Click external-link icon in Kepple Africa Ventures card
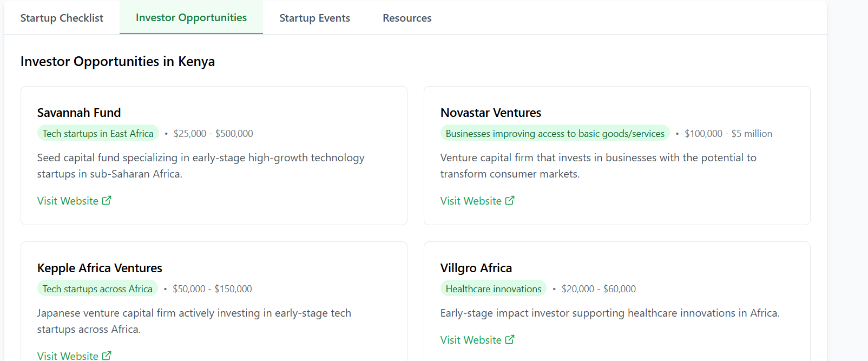868x361 pixels. (x=107, y=356)
